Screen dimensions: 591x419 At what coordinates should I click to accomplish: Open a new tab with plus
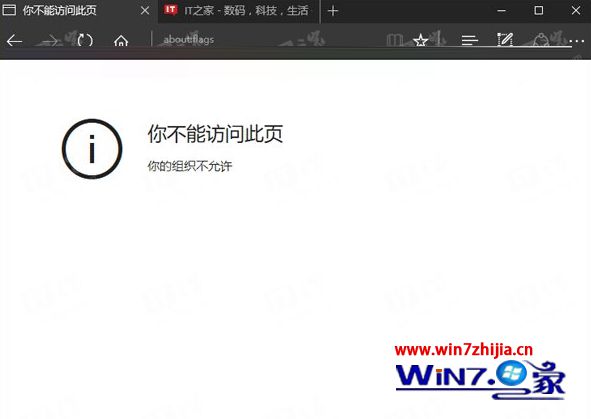[333, 11]
